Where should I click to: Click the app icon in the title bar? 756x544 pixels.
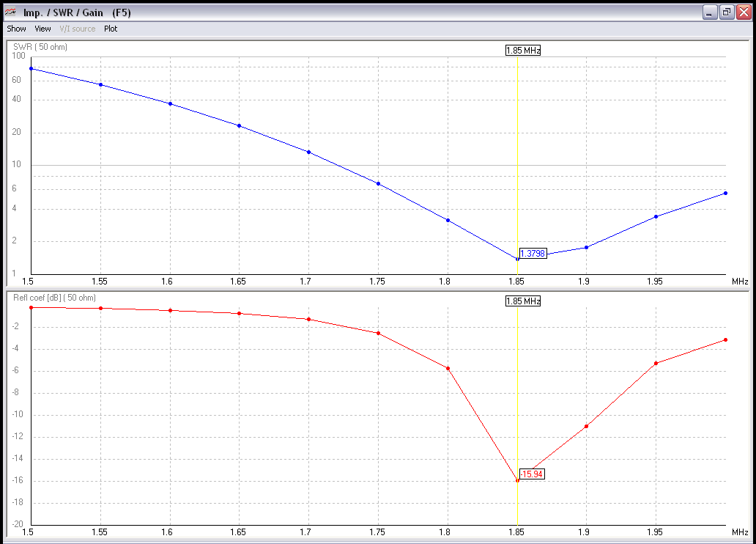(x=11, y=12)
